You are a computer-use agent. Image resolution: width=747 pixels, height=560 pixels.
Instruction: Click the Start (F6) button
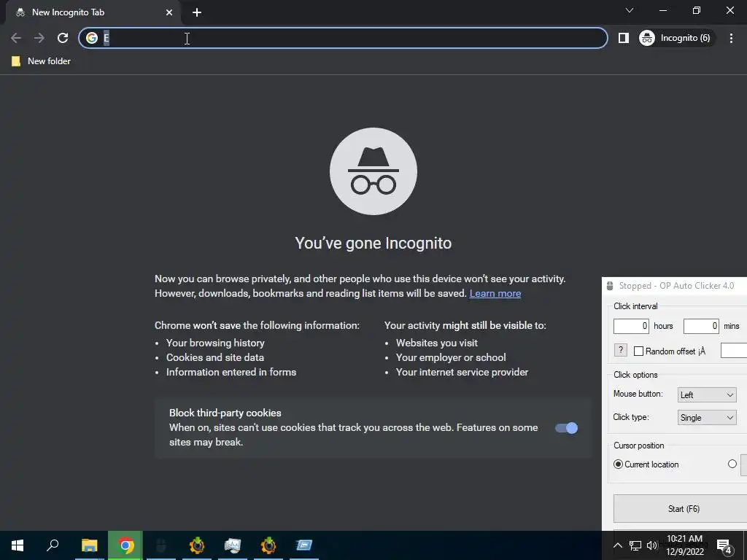click(681, 508)
